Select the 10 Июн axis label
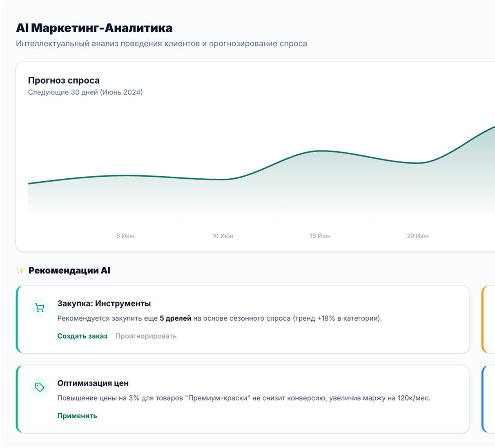The height and width of the screenshot is (448, 495). [223, 236]
